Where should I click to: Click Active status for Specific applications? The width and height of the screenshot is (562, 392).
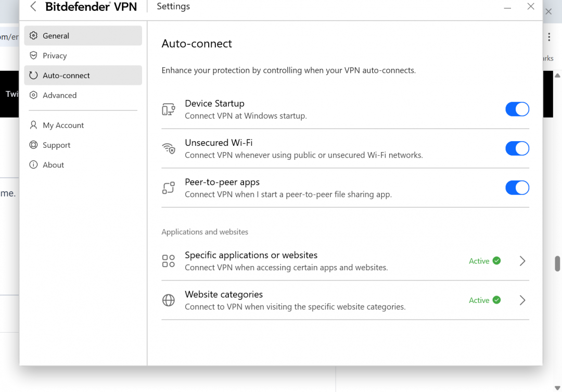(x=479, y=261)
